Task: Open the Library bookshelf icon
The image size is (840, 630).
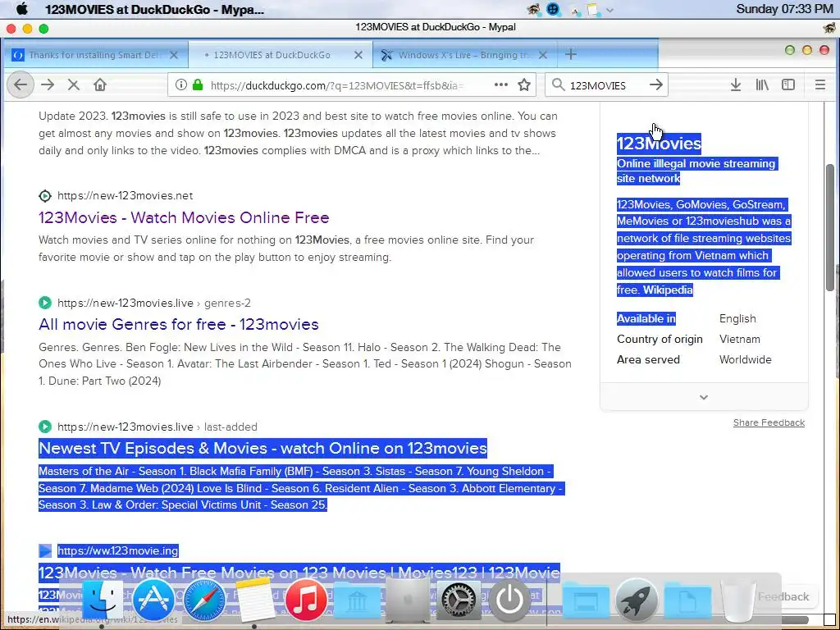Action: pyautogui.click(x=762, y=84)
